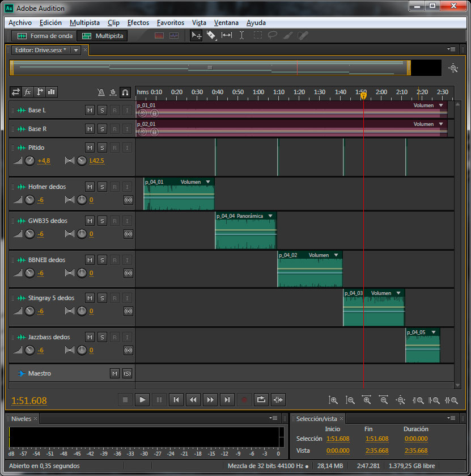Viewport: 471px width, 476px height.
Task: Switch to Multipista view
Action: pos(102,36)
